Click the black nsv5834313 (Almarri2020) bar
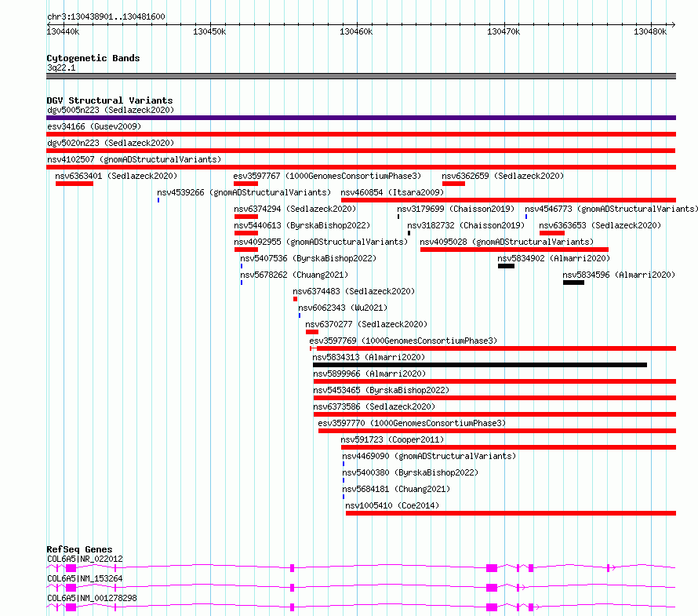698x616 pixels. tap(480, 365)
